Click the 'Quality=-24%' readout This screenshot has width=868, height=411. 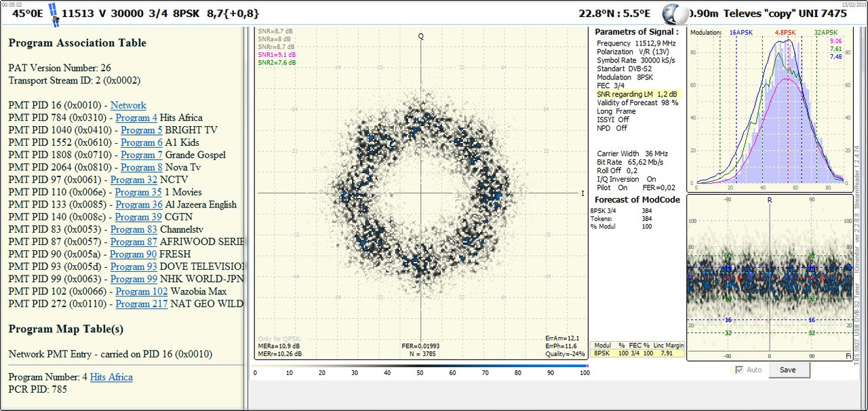[566, 353]
